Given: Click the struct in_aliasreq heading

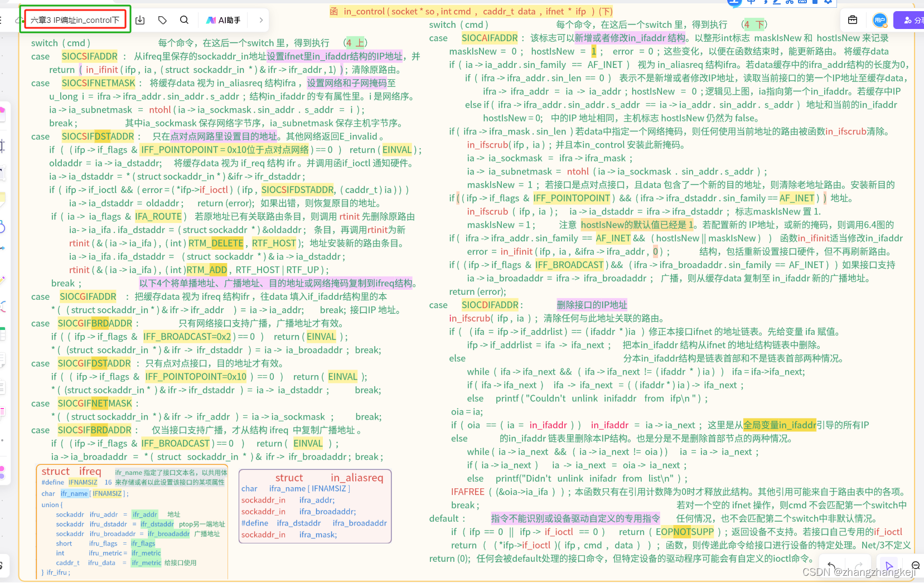Looking at the screenshot, I should tap(329, 478).
